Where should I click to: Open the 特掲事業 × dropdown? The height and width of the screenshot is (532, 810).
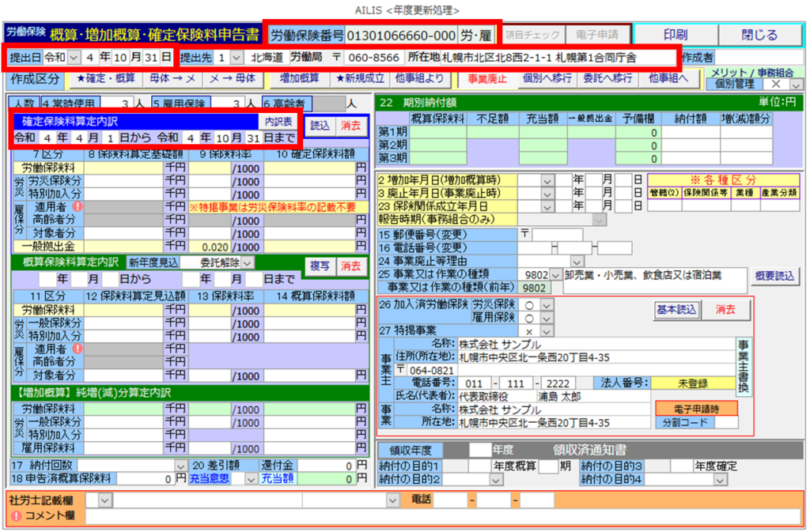546,330
